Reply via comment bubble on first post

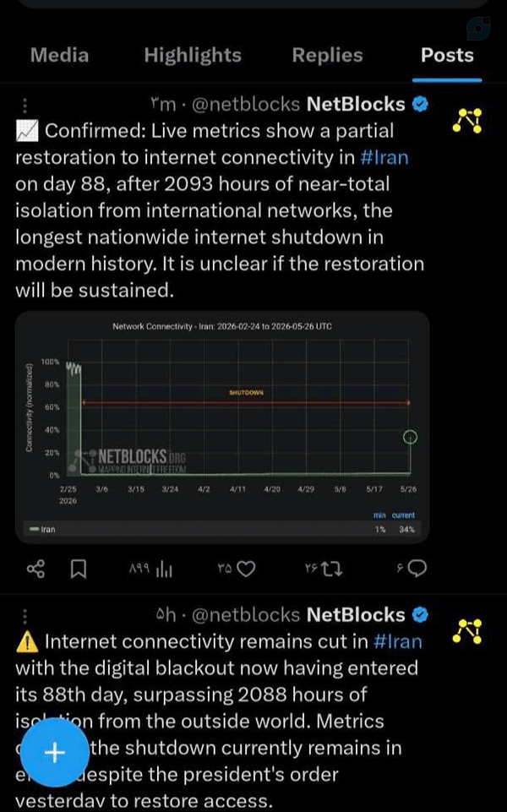417,569
